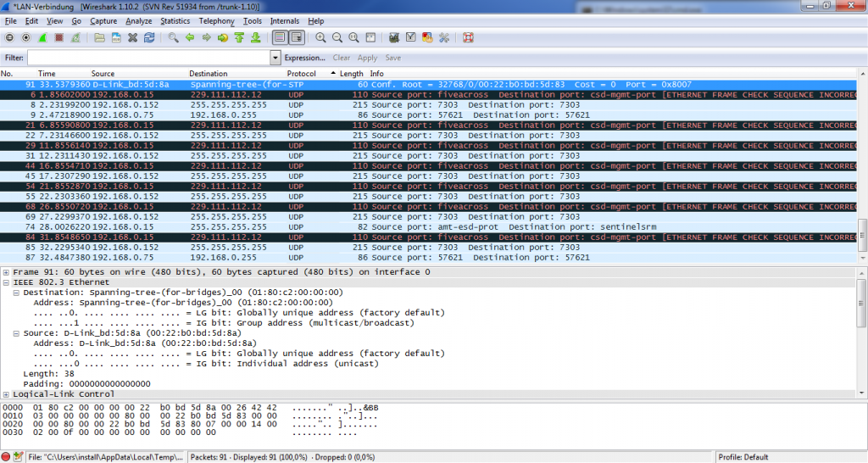Collapse the Destination Spanning-tree node
This screenshot has width=868, height=463.
tap(16, 293)
